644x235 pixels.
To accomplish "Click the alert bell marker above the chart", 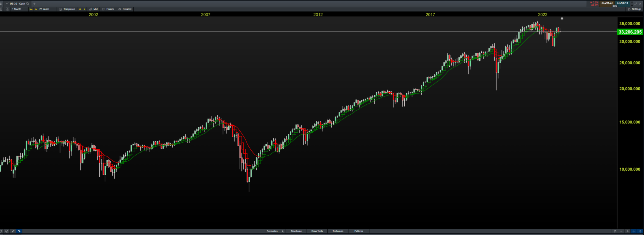I will pyautogui.click(x=562, y=18).
